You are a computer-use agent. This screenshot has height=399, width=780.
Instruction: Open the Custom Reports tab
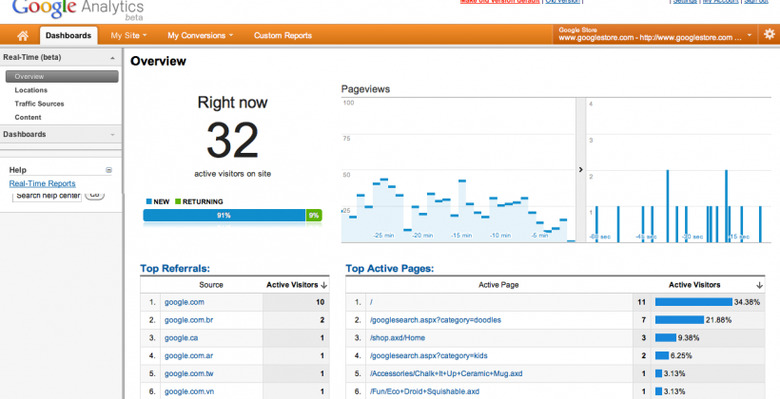coord(283,35)
